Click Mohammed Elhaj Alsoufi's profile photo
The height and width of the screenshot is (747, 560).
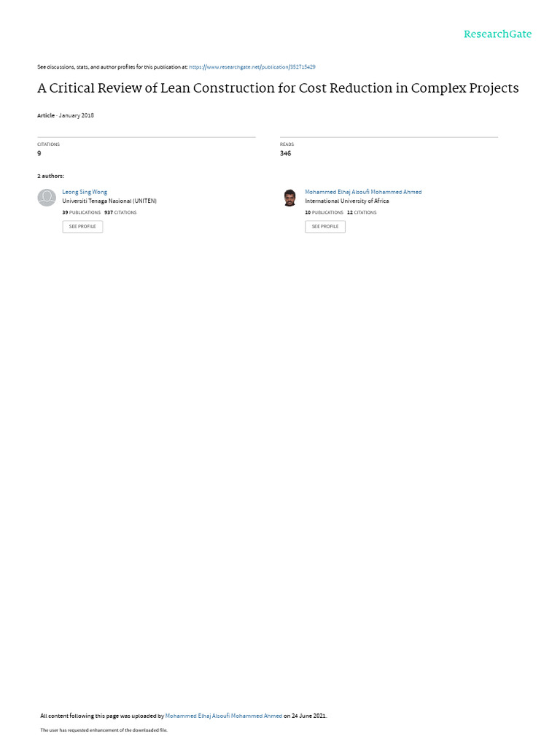click(x=289, y=198)
